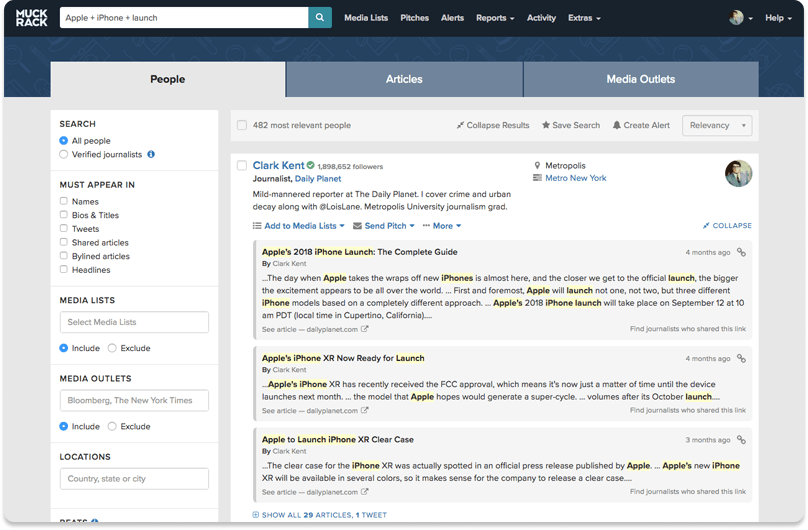Viewport: 808px width, 530px height.
Task: Click Create Alert bell button
Action: coord(641,126)
